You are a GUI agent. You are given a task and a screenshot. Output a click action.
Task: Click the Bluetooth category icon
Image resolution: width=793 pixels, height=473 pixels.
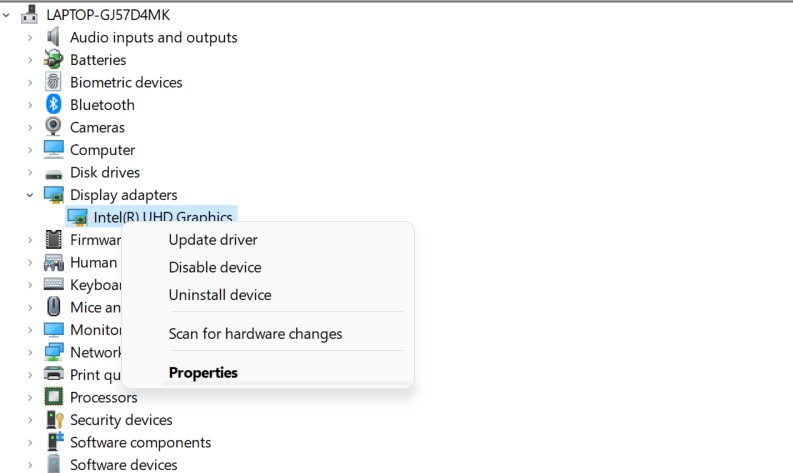(54, 105)
